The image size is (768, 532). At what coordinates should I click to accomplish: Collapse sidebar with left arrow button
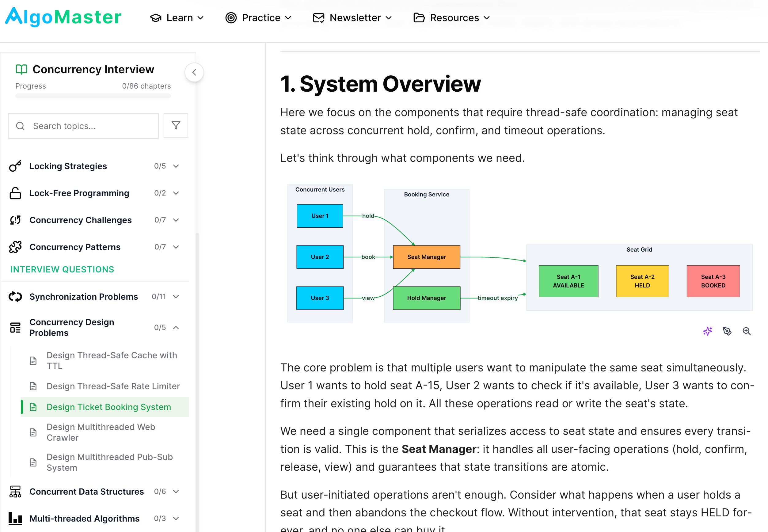tap(194, 72)
